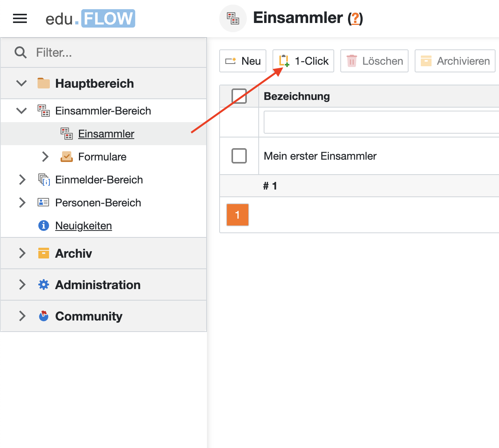Click the Einsammler icon beside the page title
The image size is (499, 448).
(233, 18)
